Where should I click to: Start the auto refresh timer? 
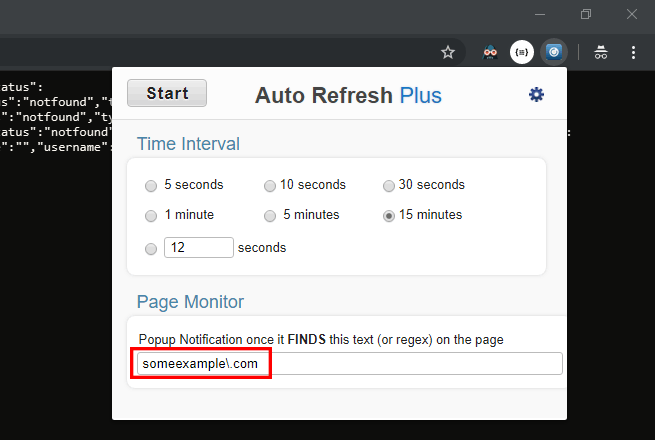[167, 93]
